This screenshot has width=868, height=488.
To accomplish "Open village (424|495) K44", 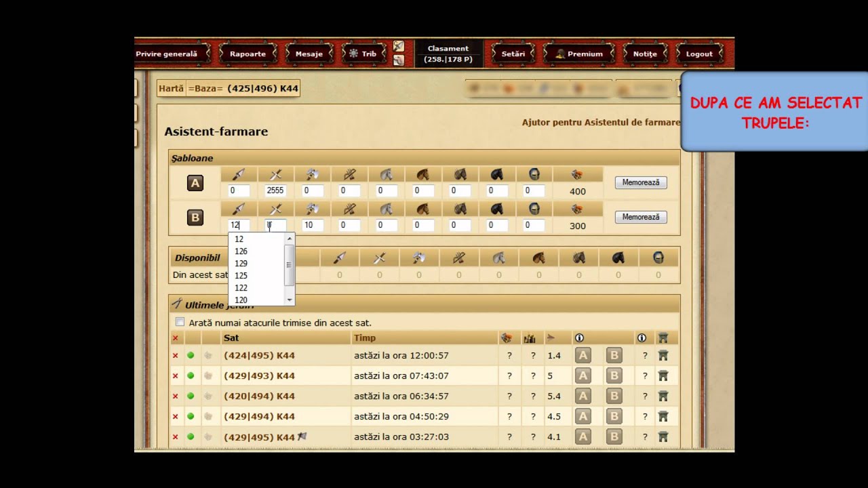I will point(259,355).
